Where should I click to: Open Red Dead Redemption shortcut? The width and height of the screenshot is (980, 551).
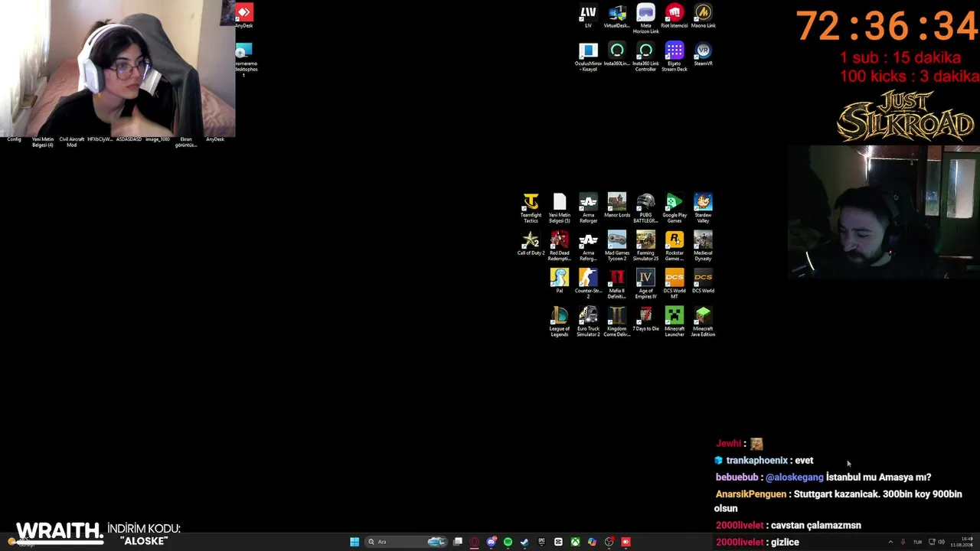coord(560,246)
